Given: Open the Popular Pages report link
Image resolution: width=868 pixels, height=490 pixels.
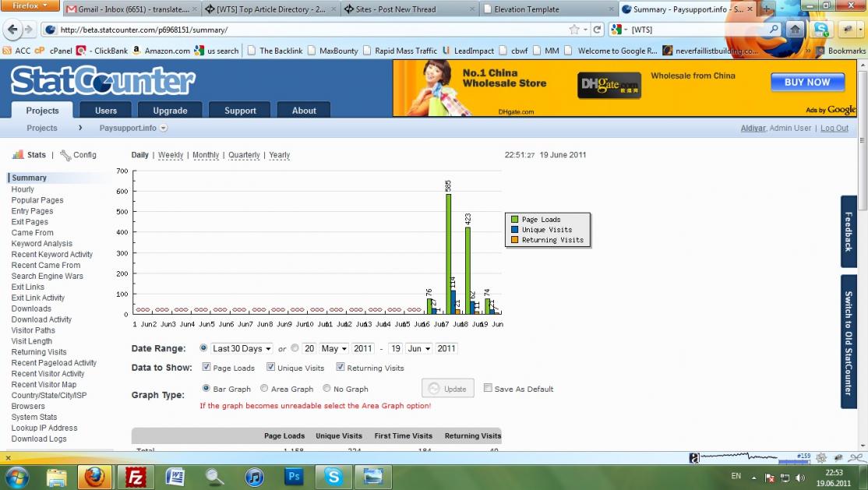Looking at the screenshot, I should [37, 200].
